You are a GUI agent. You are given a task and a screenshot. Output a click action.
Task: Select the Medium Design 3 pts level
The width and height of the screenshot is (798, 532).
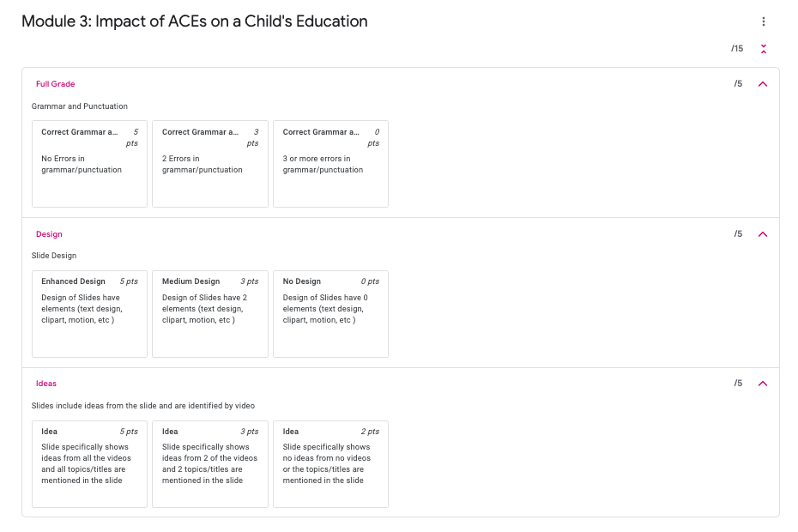[x=210, y=314]
